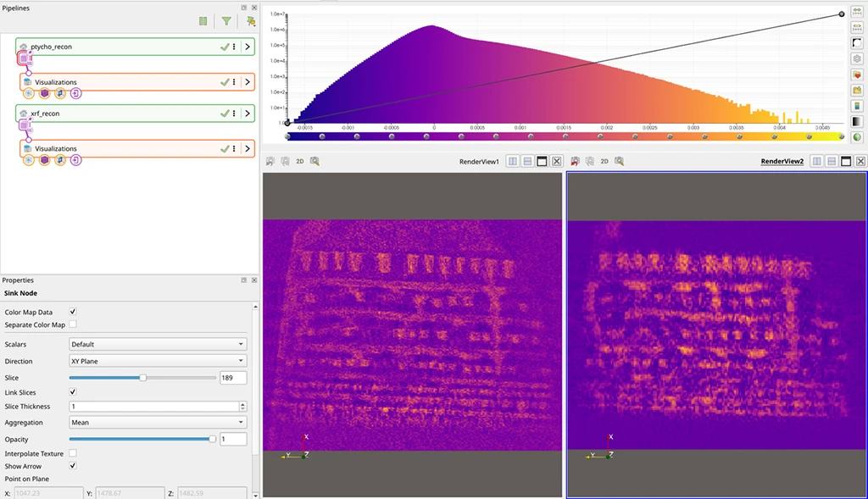
Task: Select the xrf_recon data grid node icon
Action: click(x=25, y=125)
